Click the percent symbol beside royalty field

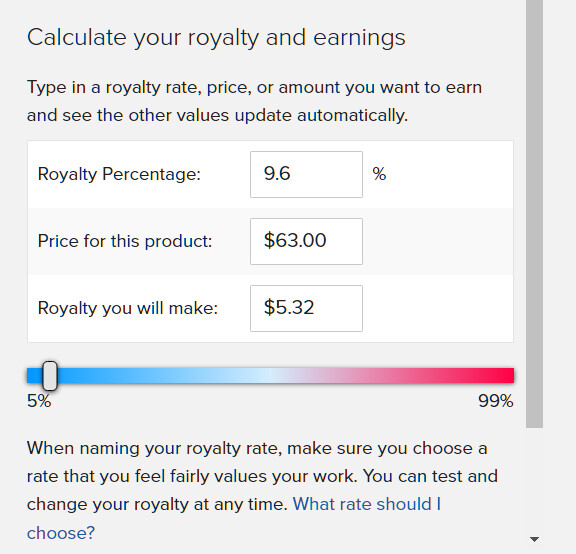(x=379, y=174)
